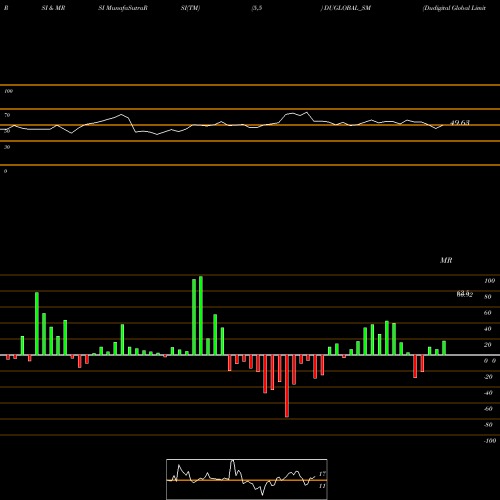Click the RSI value label 49.63
The width and height of the screenshot is (500, 500).
pos(460,123)
